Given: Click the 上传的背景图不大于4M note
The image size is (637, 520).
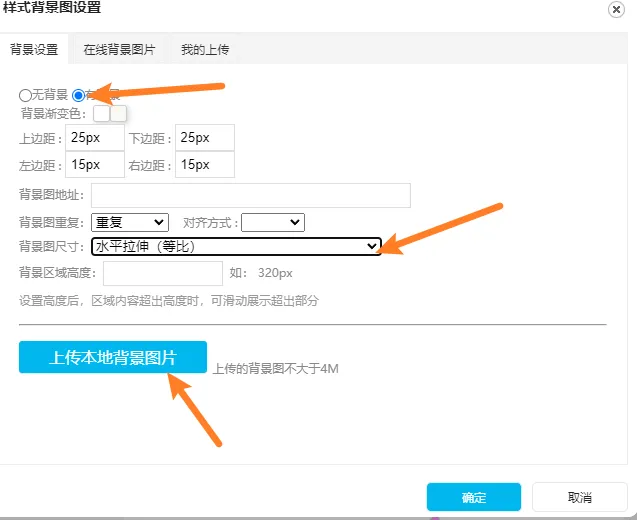Looking at the screenshot, I should click(x=275, y=368).
